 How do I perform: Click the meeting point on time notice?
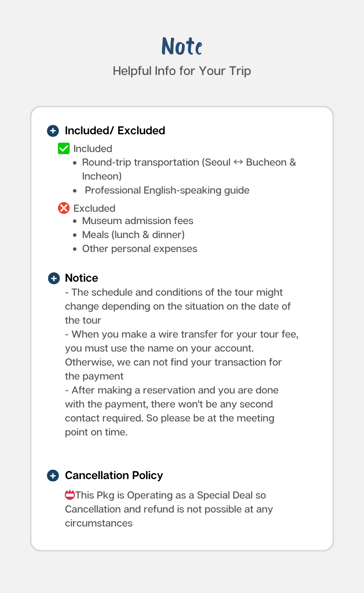coord(171,411)
